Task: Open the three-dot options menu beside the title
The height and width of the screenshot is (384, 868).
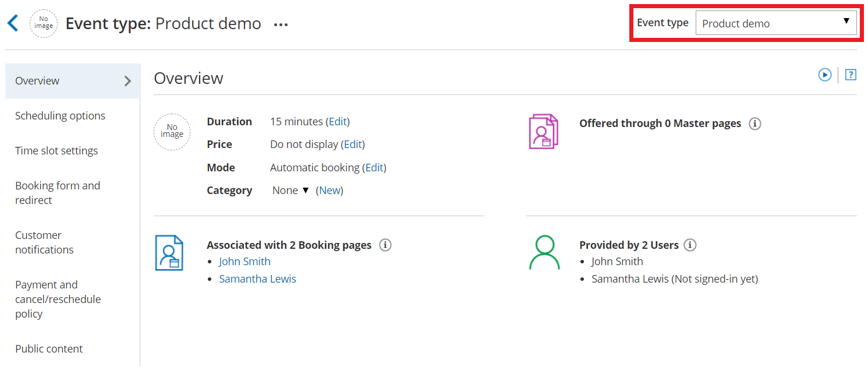Action: (281, 24)
